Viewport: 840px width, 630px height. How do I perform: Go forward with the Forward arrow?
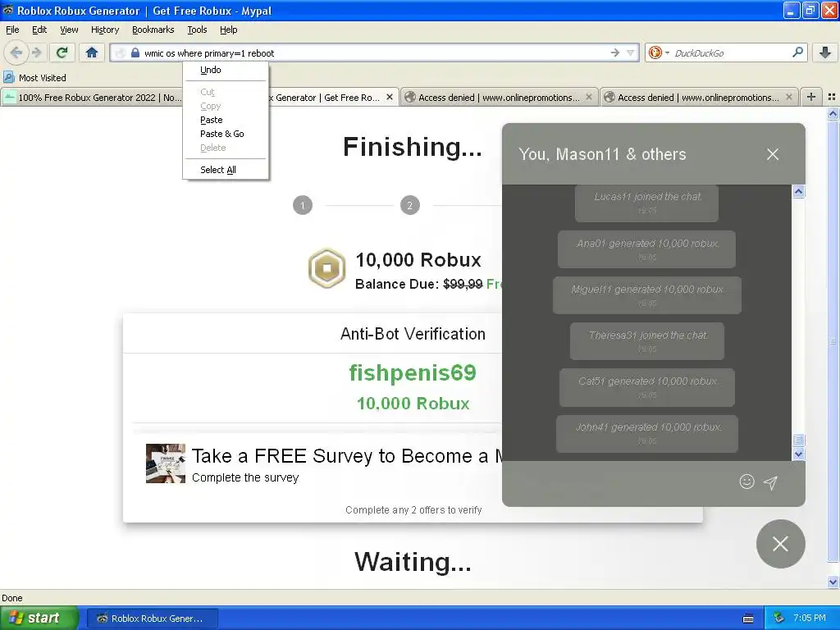click(x=36, y=52)
